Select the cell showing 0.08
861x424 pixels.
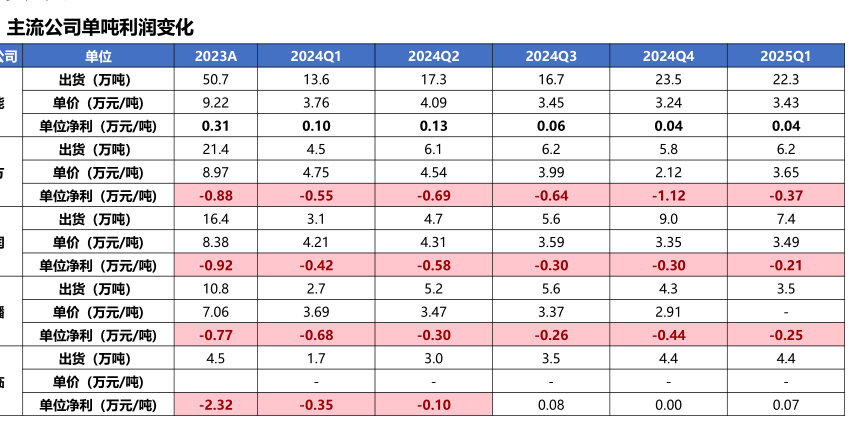point(551,404)
